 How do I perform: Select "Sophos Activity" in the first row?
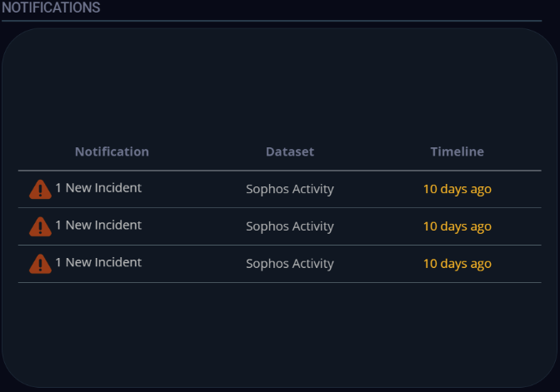(290, 189)
